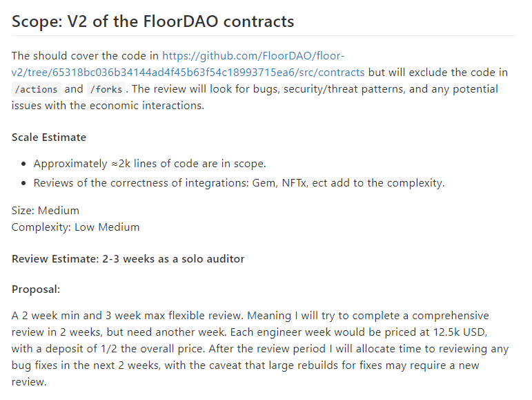Image resolution: width=532 pixels, height=400 pixels.
Task: Click the link portion ending in src/contracts
Action: [188, 73]
